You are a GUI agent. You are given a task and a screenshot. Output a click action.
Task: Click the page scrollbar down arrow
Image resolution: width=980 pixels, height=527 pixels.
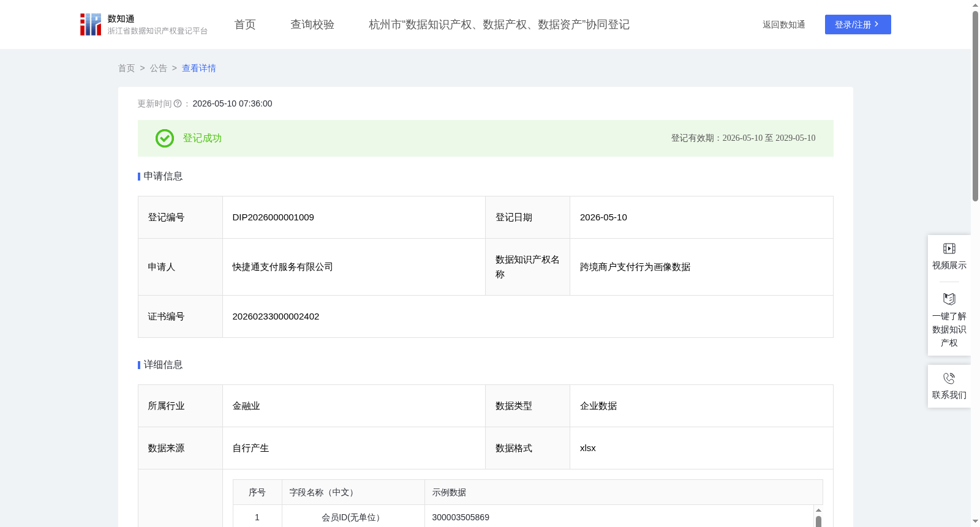975,521
